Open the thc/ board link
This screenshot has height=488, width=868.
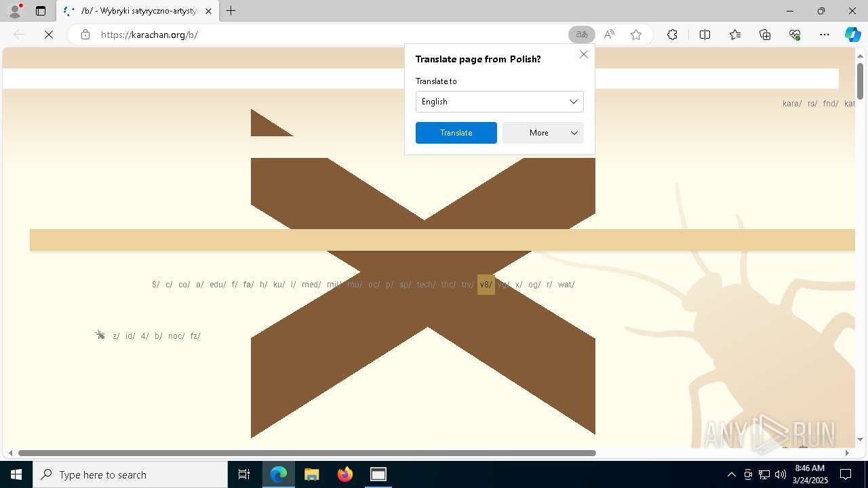[448, 285]
